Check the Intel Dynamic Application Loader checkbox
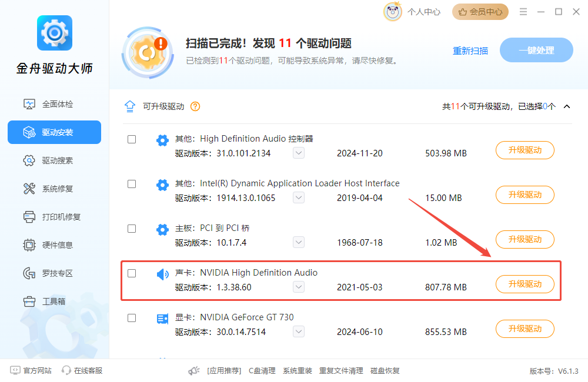 click(x=132, y=184)
